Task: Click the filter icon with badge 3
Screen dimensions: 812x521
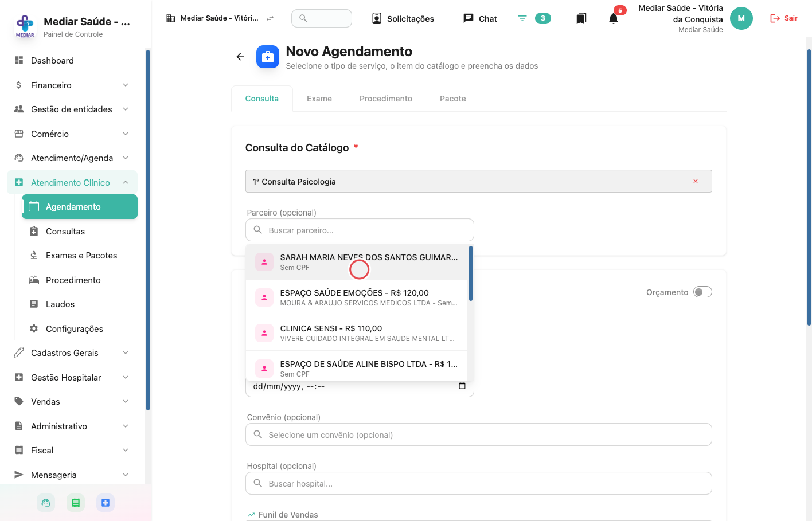Action: click(x=522, y=18)
